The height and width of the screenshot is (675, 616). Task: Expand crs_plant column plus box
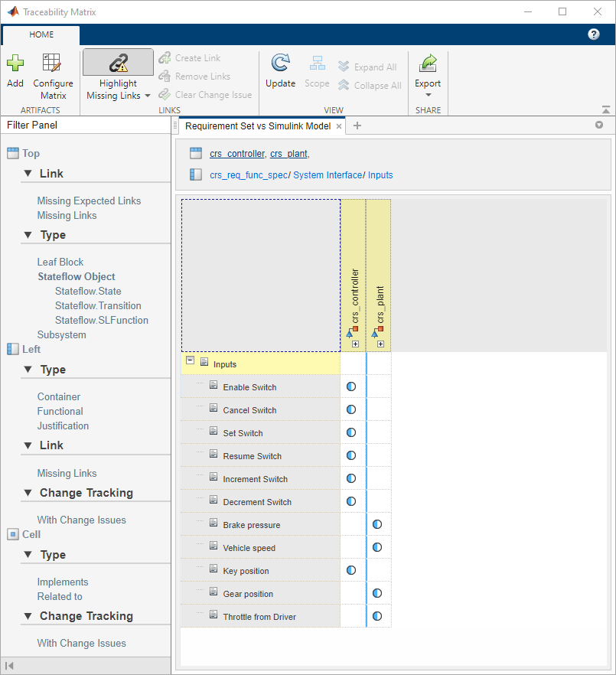tap(380, 344)
